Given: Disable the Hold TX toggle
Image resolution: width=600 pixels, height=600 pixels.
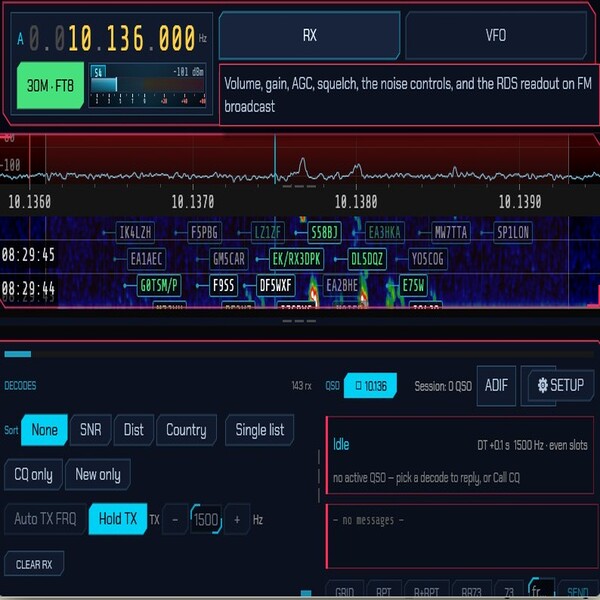Looking at the screenshot, I should tap(117, 519).
